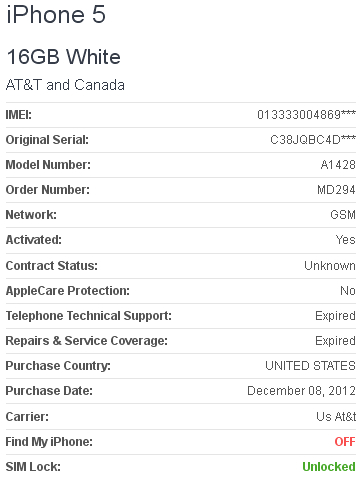361x479 pixels.
Task: Click the Telephone Technical Support label
Action: (x=89, y=316)
